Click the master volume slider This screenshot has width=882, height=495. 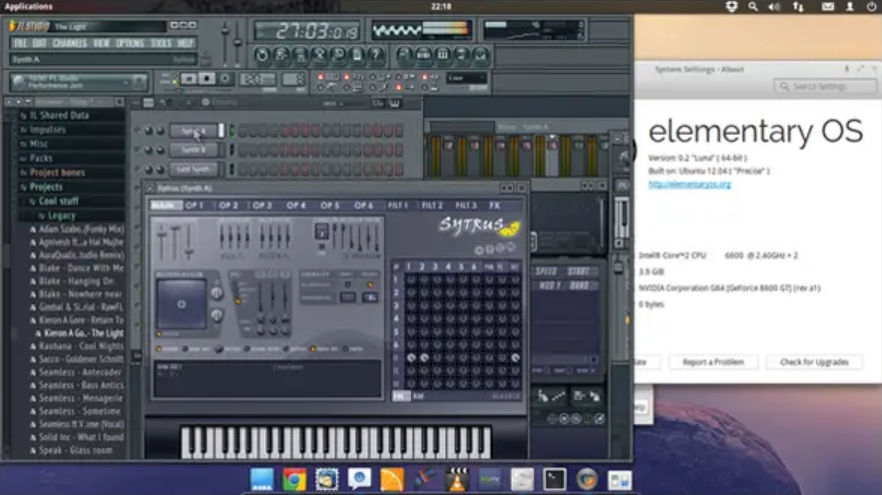pos(225,42)
